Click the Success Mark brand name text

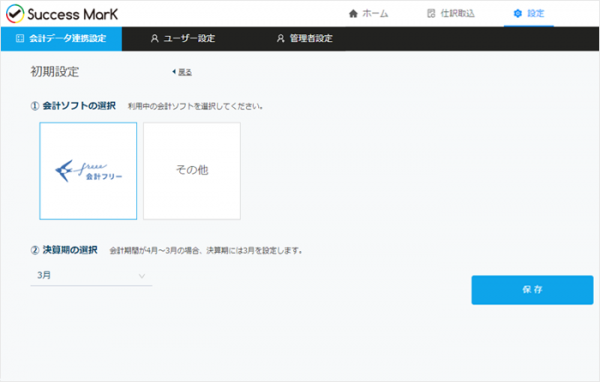[x=73, y=15]
